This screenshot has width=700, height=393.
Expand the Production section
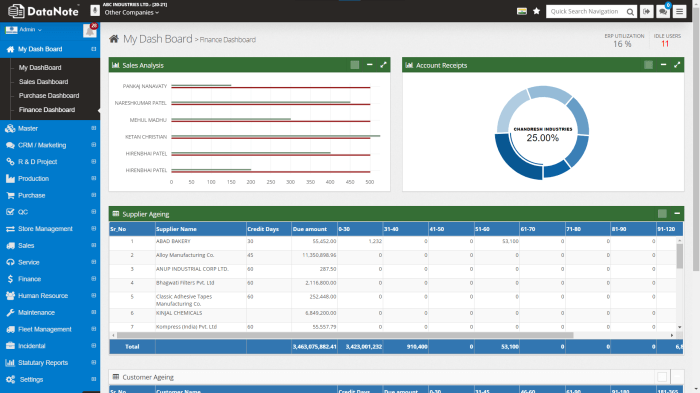click(94, 178)
